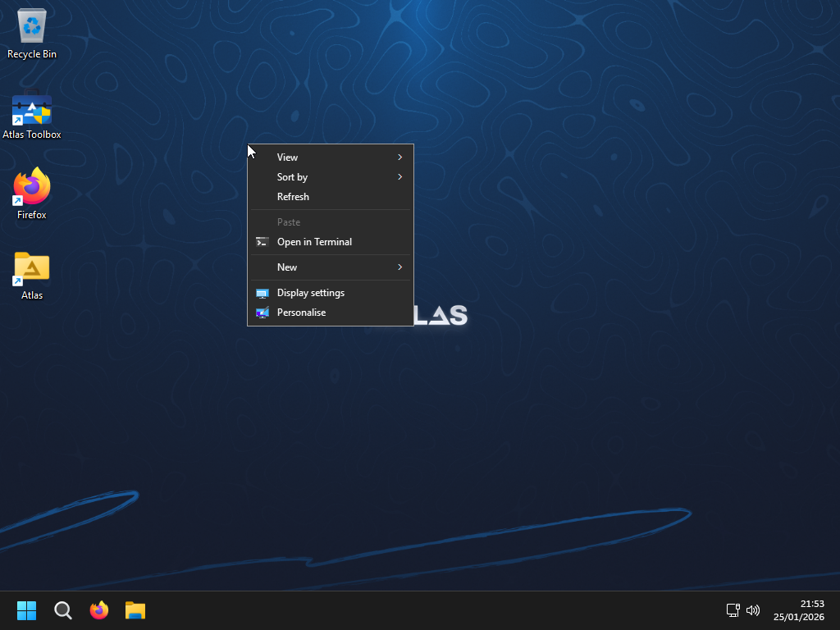
Task: Expand the Sort by submenu
Action: (330, 177)
